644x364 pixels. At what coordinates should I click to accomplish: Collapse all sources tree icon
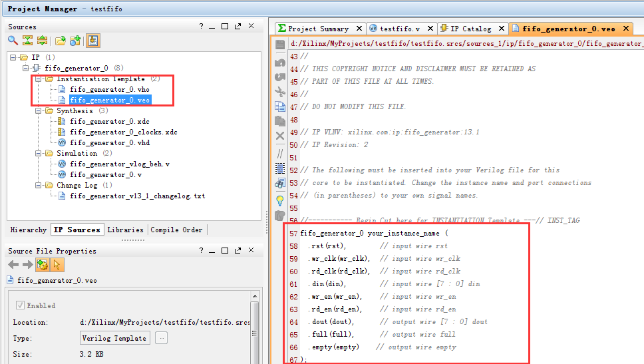tap(27, 41)
